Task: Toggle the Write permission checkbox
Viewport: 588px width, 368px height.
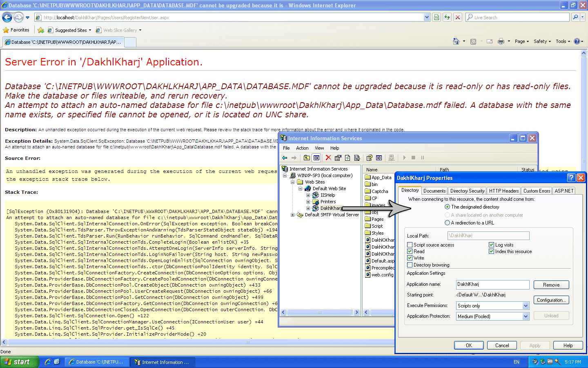Action: point(410,258)
